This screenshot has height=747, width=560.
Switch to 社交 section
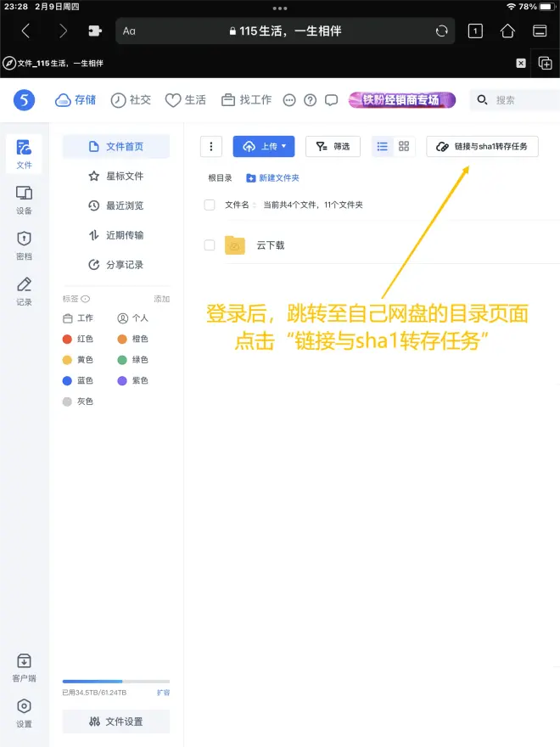[x=131, y=100]
